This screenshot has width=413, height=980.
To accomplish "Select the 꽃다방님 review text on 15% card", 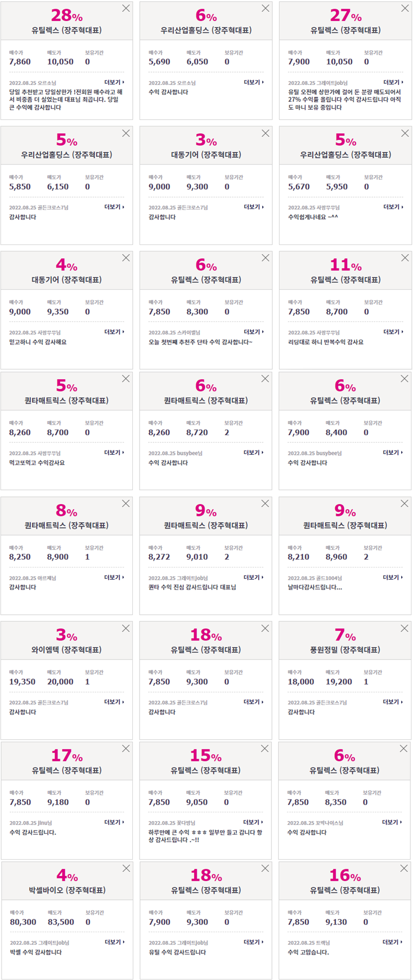I will click(x=205, y=836).
